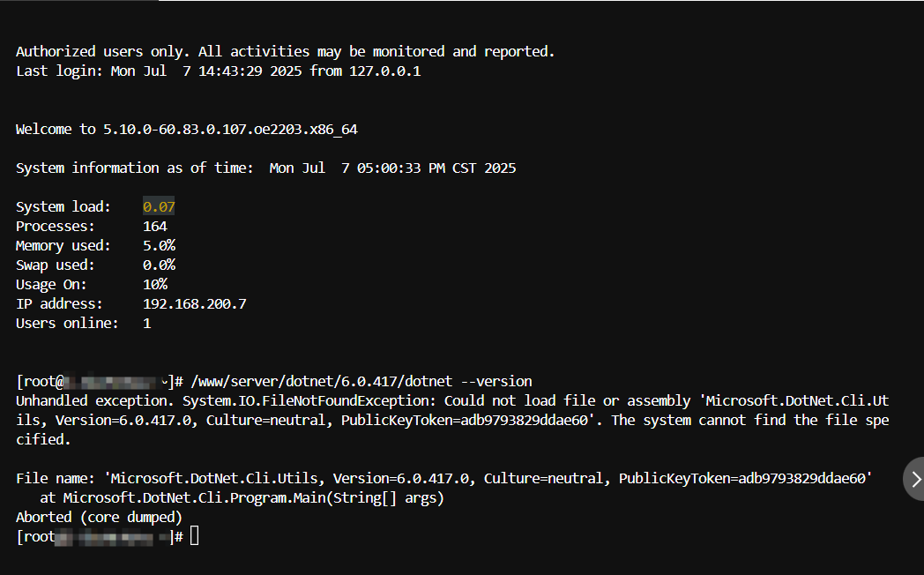924x575 pixels.
Task: Click the Swap used 0.0% value
Action: click(159, 265)
